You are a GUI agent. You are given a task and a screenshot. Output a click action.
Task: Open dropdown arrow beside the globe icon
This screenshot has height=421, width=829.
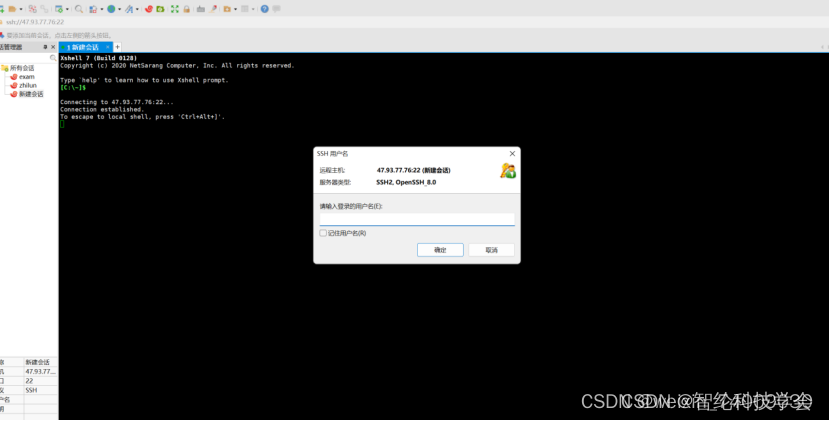(120, 9)
